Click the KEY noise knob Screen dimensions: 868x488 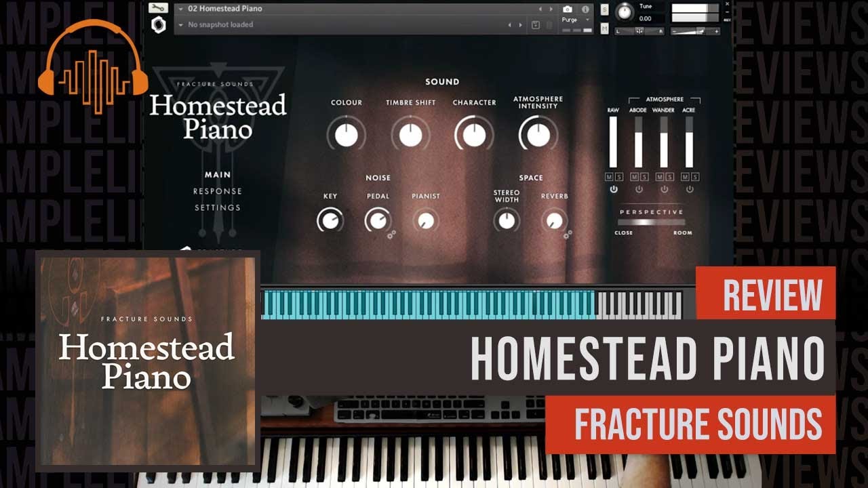tap(330, 220)
